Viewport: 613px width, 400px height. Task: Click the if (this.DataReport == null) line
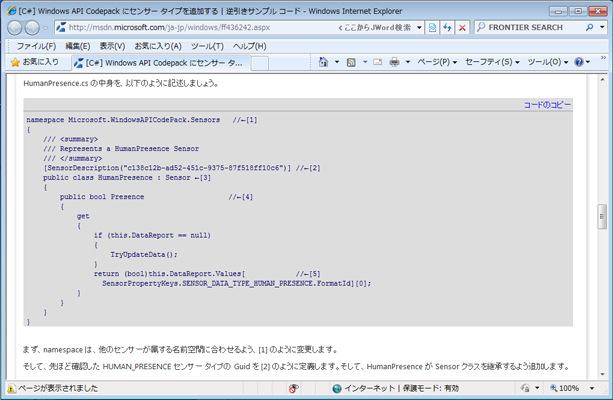point(152,235)
